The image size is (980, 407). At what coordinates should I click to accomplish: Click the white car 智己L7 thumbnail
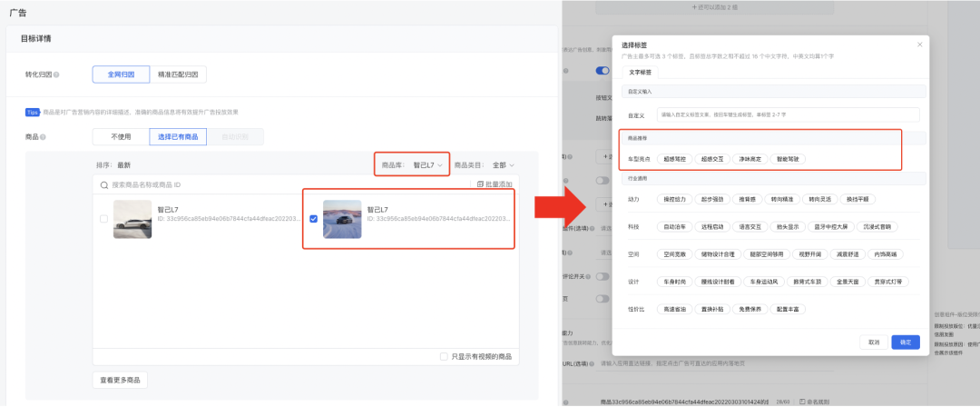(x=132, y=219)
